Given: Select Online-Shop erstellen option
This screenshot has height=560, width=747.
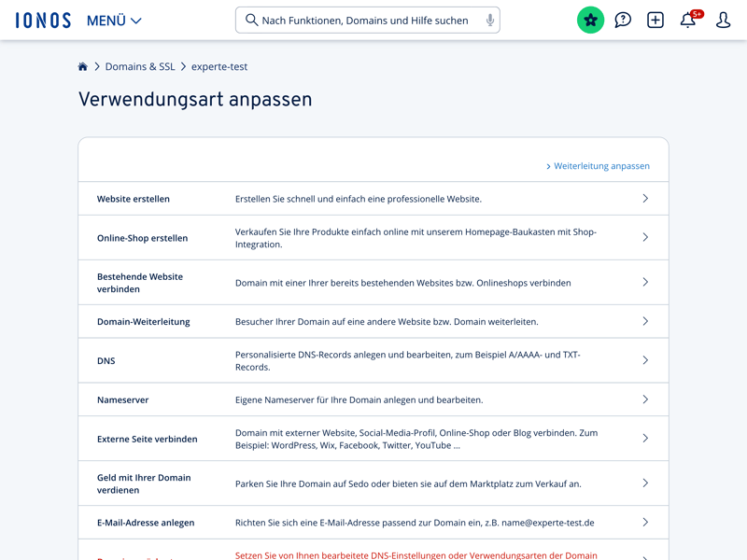Looking at the screenshot, I should (x=142, y=238).
